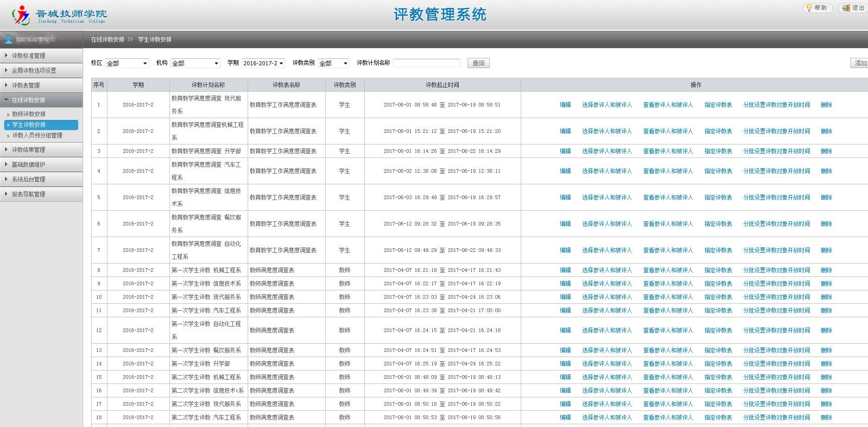This screenshot has width=868, height=427.
Task: Click the plan name 教育教学满意度调查 升学部
Action: click(206, 151)
